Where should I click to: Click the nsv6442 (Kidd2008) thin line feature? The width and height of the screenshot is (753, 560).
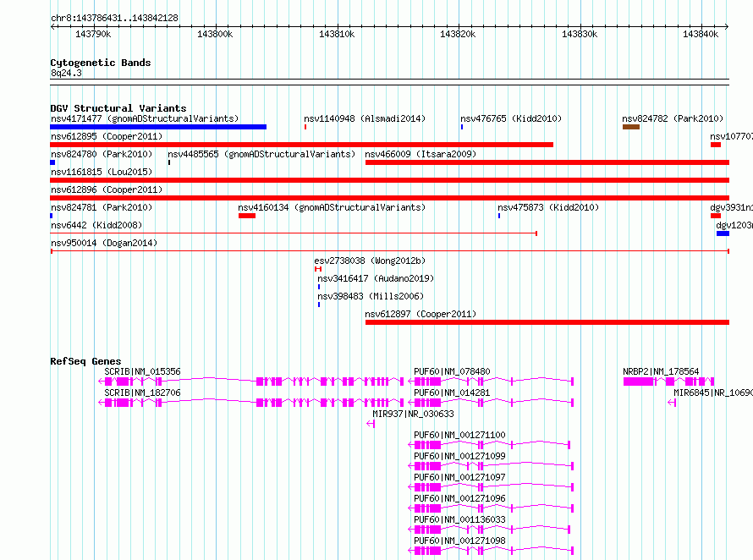coord(294,233)
